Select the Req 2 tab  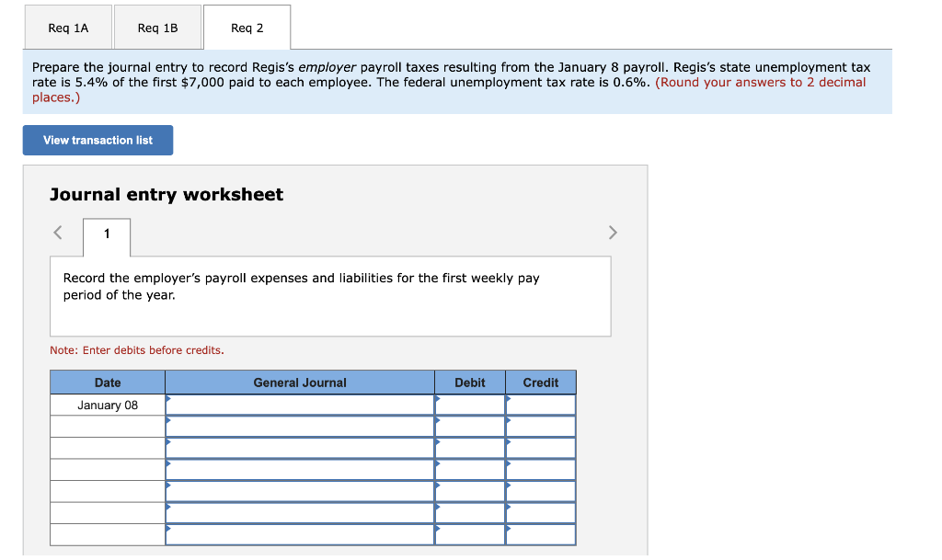(x=247, y=28)
